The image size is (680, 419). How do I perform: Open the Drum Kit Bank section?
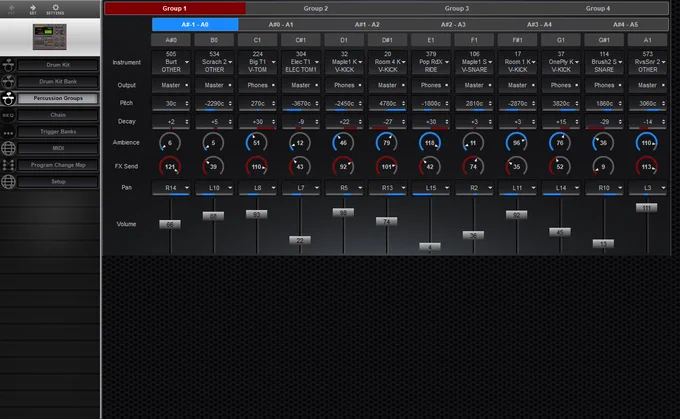(58, 82)
